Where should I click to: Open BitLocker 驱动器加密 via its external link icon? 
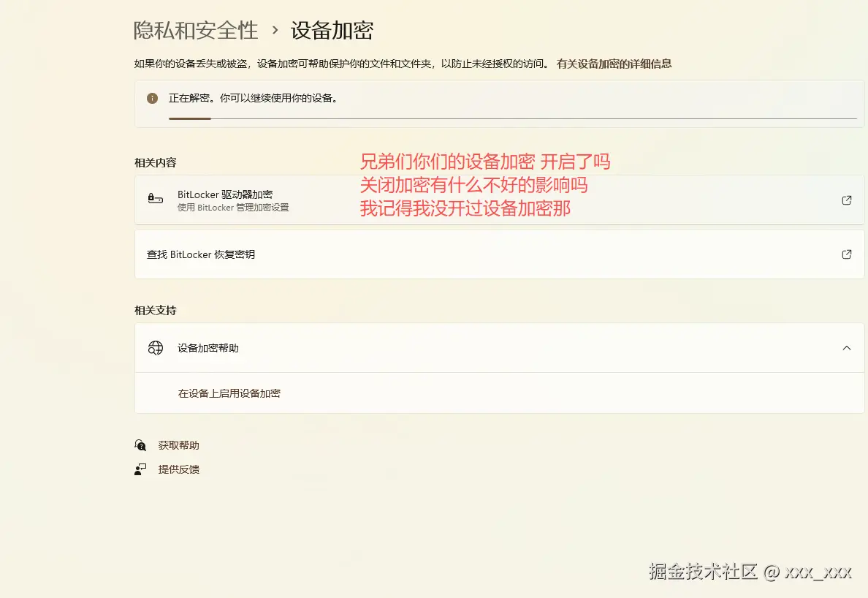point(846,200)
